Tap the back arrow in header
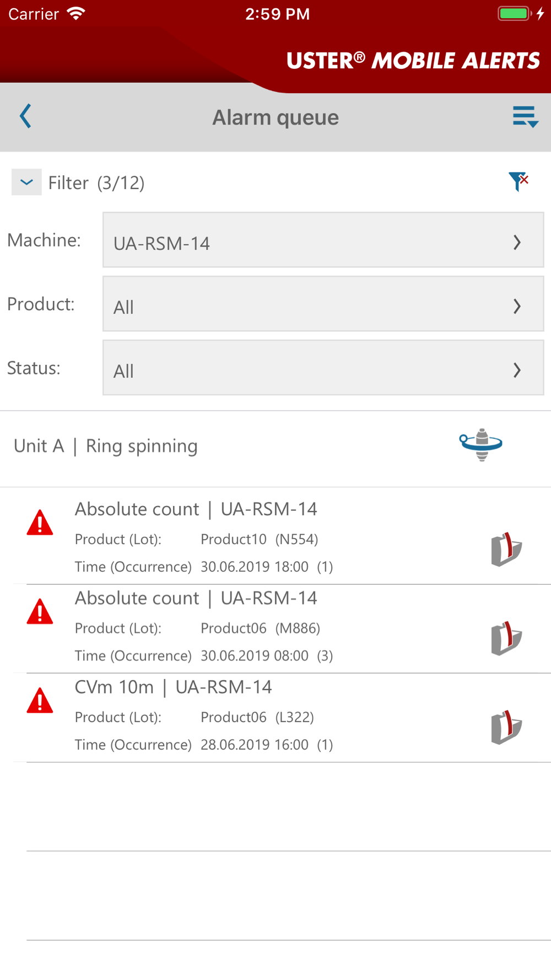The width and height of the screenshot is (551, 980). [25, 116]
